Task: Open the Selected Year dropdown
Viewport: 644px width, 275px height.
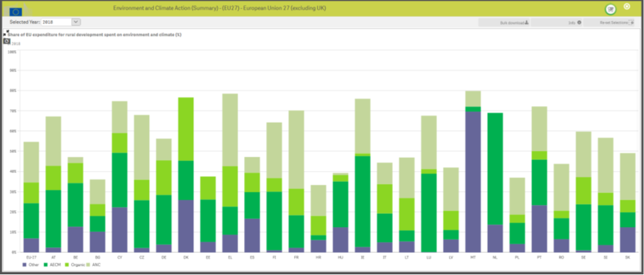Action: tap(76, 22)
